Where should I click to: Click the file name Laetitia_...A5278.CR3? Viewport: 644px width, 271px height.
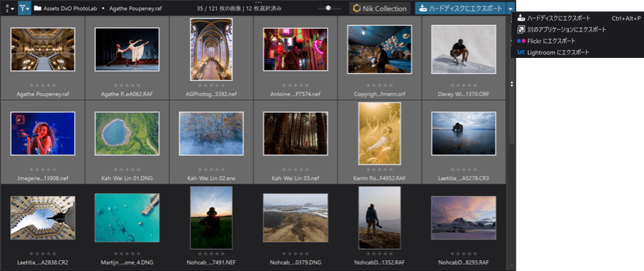(x=464, y=179)
